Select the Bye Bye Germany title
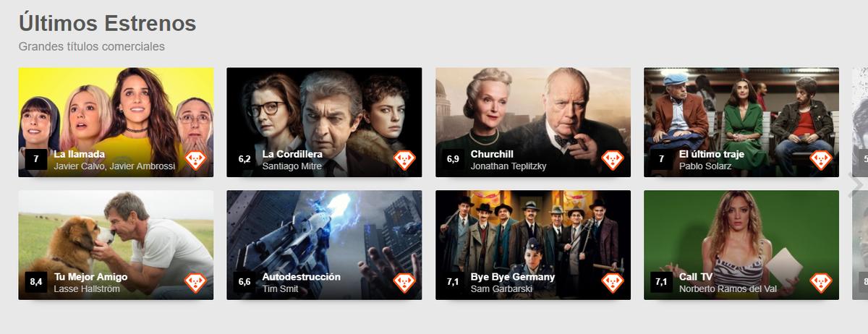Viewport: 868px width, 334px height. [x=513, y=277]
